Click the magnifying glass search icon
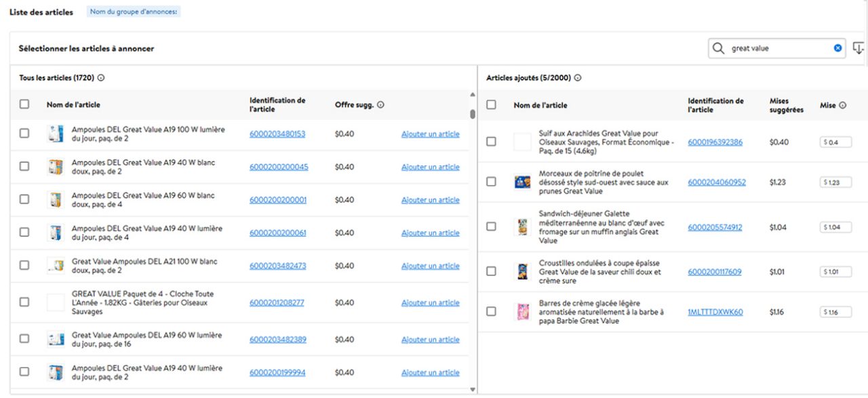This screenshot has height=398, width=868. [x=718, y=48]
